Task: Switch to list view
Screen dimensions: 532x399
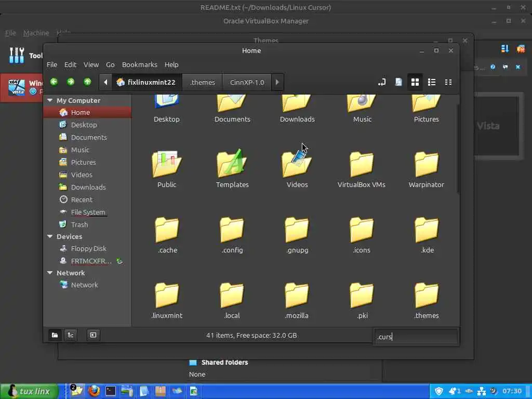Action: click(432, 82)
